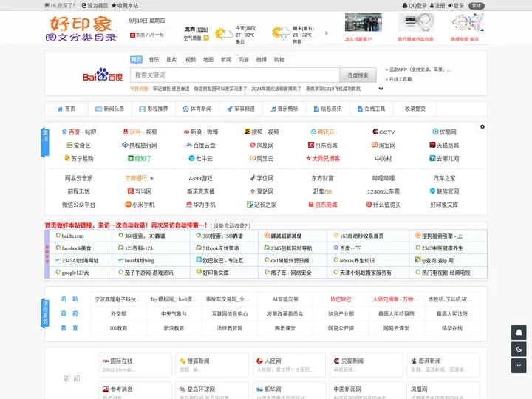This screenshot has width=532, height=399.
Task: Select the 网页 search tab
Action: click(x=136, y=60)
